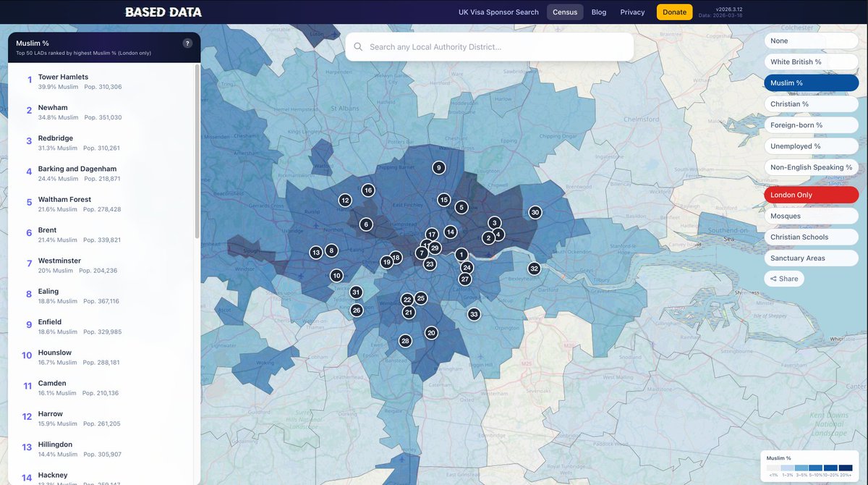Click map marker number 33
This screenshot has width=868, height=485.
(474, 314)
